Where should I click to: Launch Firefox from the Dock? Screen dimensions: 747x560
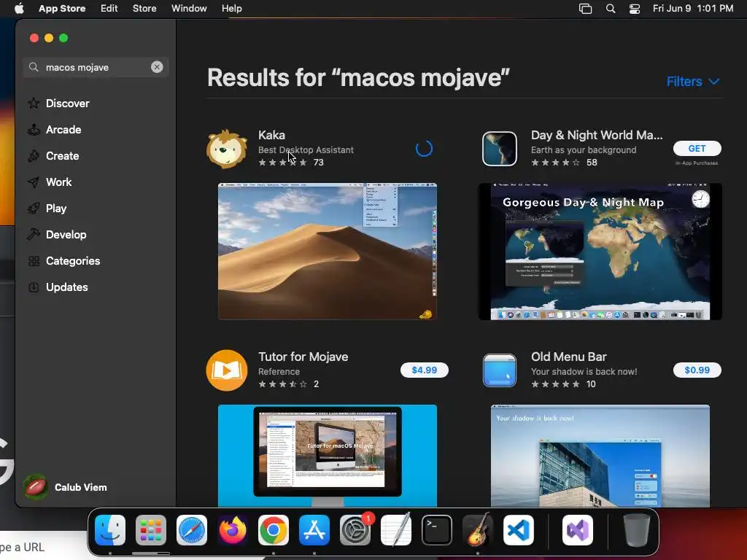click(x=233, y=530)
